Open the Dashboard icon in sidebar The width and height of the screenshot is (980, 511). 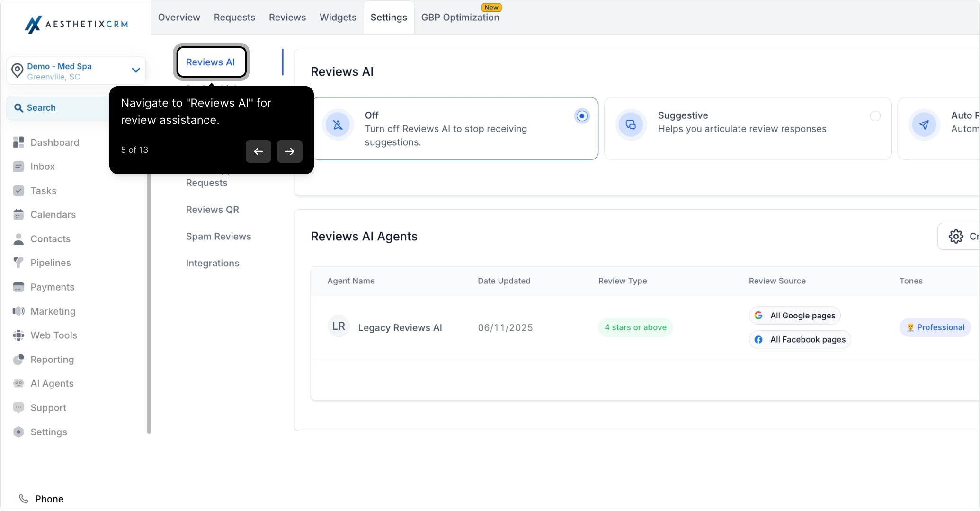[x=18, y=142]
